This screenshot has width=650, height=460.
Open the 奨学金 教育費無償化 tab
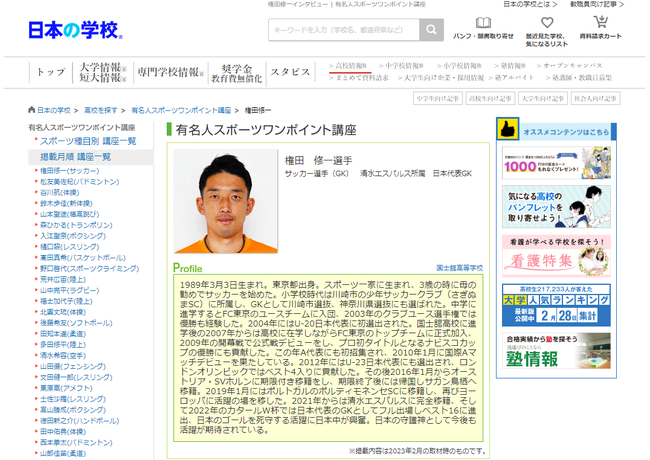(236, 72)
